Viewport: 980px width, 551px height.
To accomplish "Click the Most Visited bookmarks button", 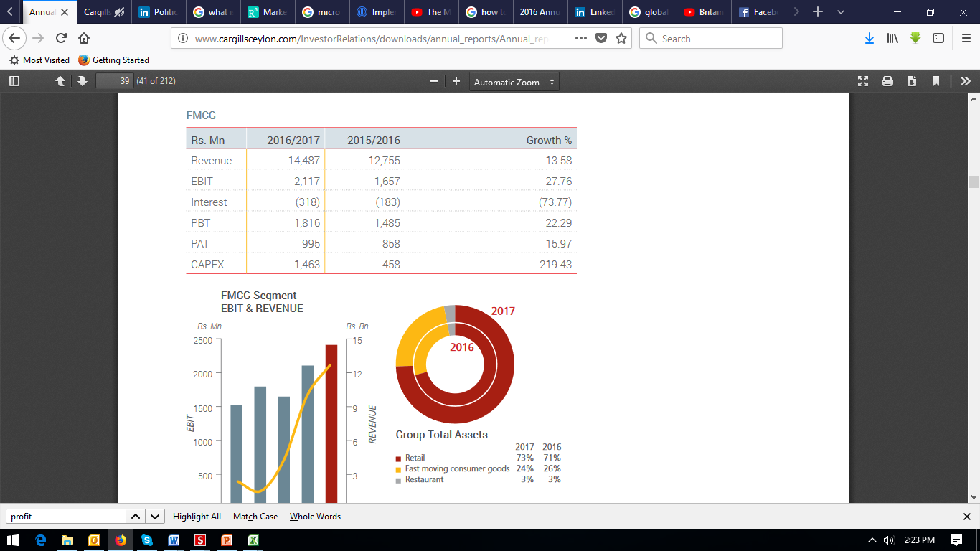I will click(39, 60).
